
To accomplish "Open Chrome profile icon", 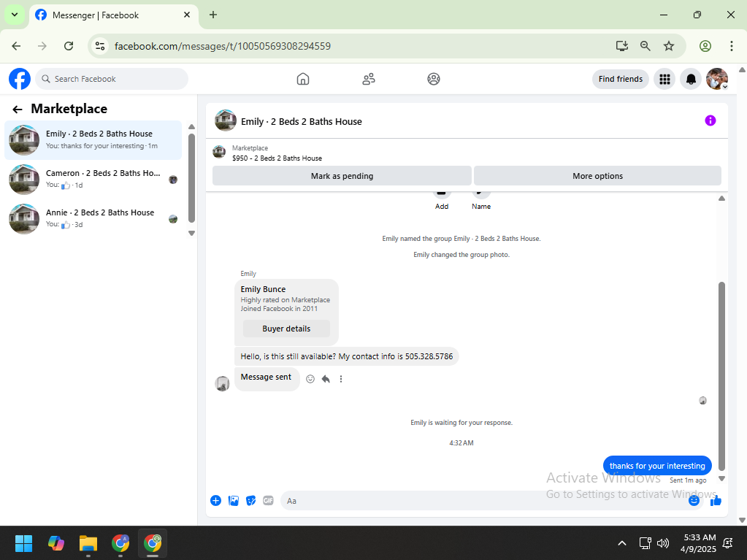I will coord(705,46).
